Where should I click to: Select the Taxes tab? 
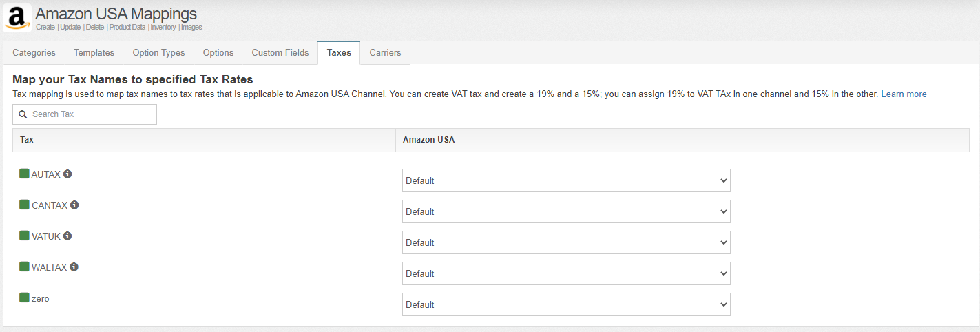[x=339, y=53]
